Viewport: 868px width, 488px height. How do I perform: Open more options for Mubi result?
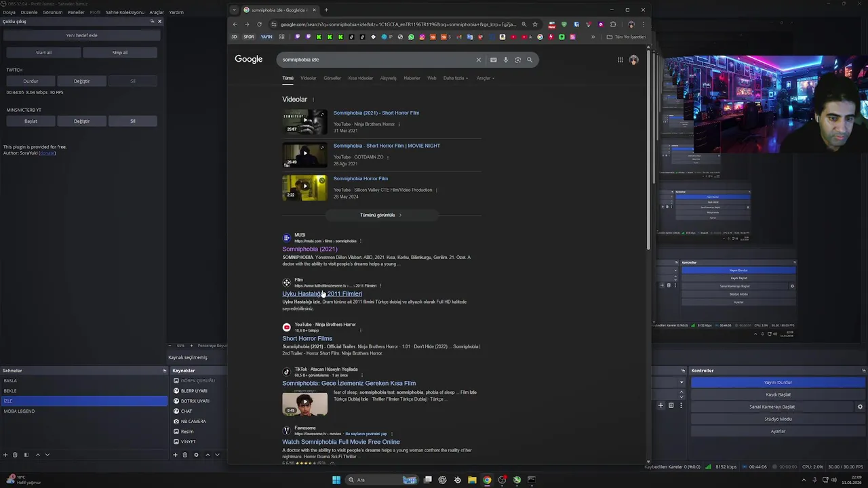pos(360,241)
